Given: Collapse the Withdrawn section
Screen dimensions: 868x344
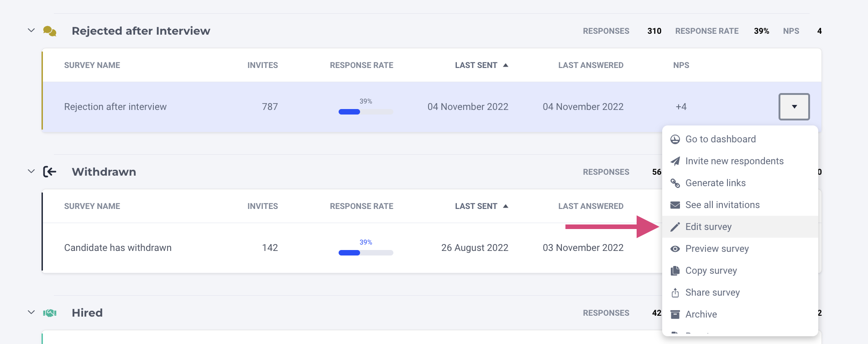Looking at the screenshot, I should point(31,172).
